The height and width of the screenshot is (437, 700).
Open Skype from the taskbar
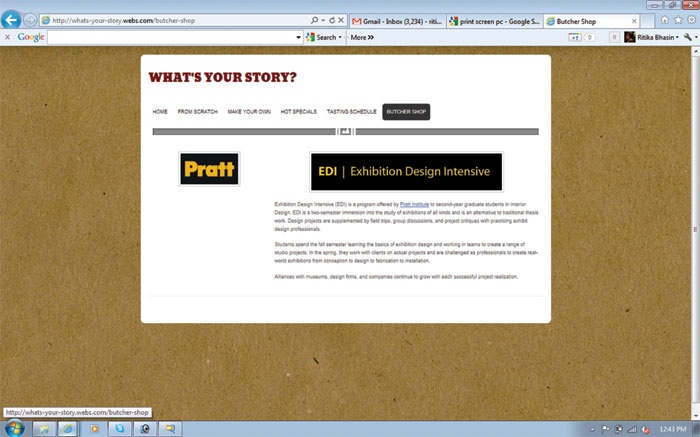coord(120,429)
